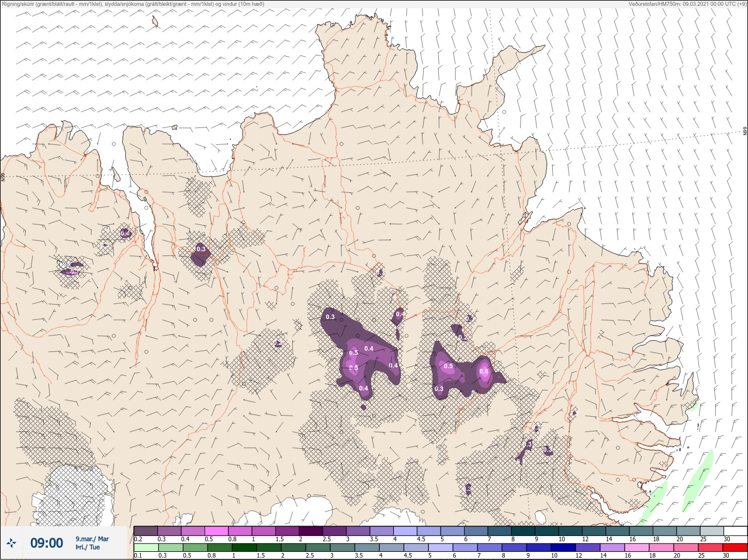This screenshot has height=560, width=748.
Task: Select the 2 dark purple upper legend swatch
Action: (311, 531)
